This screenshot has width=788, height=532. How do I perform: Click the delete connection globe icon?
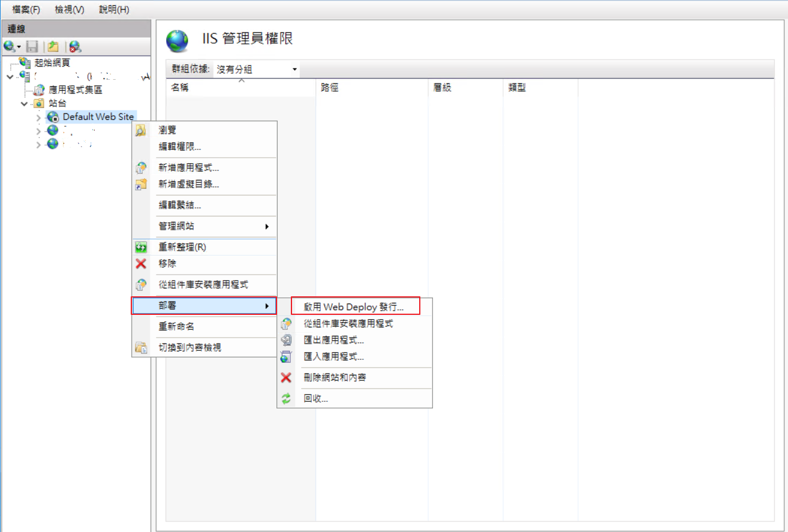point(75,47)
